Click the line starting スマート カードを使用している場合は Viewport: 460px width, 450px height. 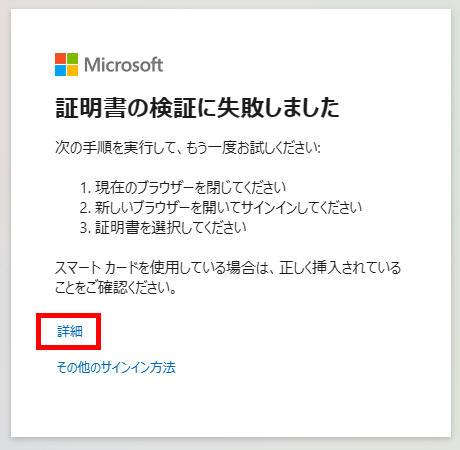(x=228, y=267)
